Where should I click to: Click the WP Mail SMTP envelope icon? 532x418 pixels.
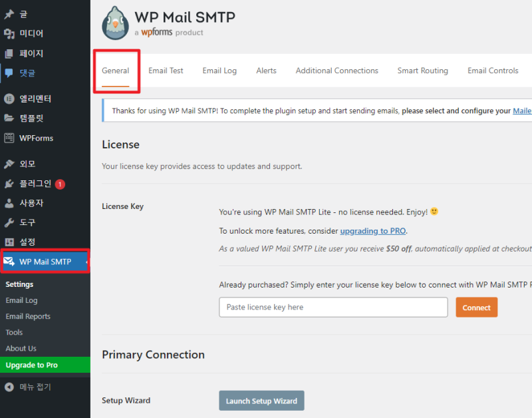9,262
